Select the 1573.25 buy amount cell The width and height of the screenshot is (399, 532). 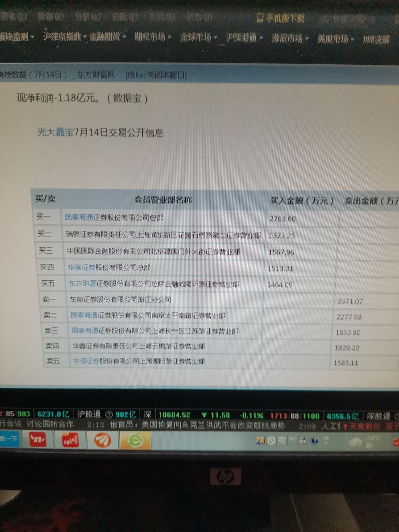tap(282, 235)
